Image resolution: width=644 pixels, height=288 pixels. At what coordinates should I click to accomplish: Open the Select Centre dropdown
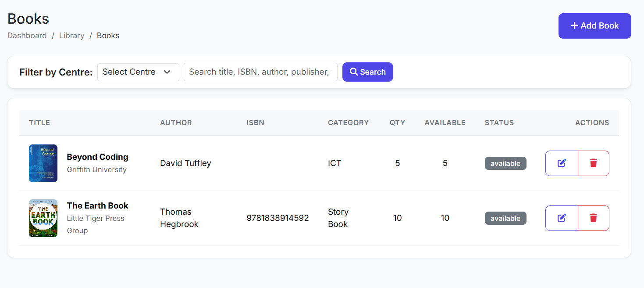pos(138,72)
